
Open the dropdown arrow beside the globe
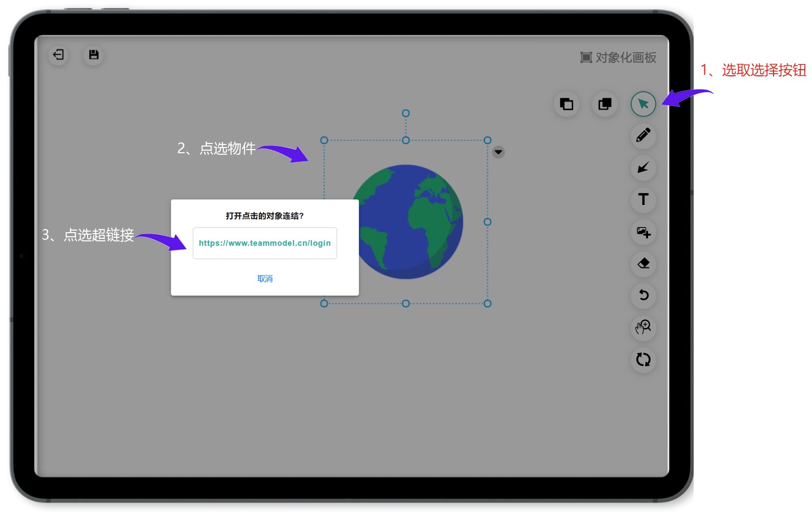498,152
